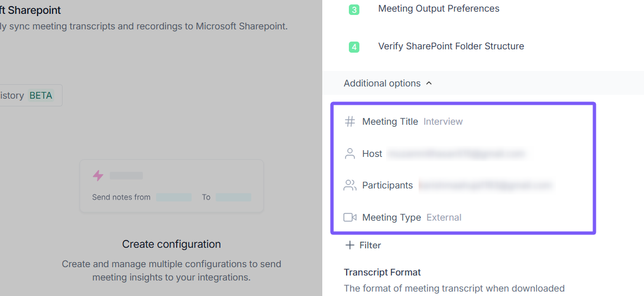
Task: Click the hash icon beside Meeting Title
Action: click(x=350, y=122)
